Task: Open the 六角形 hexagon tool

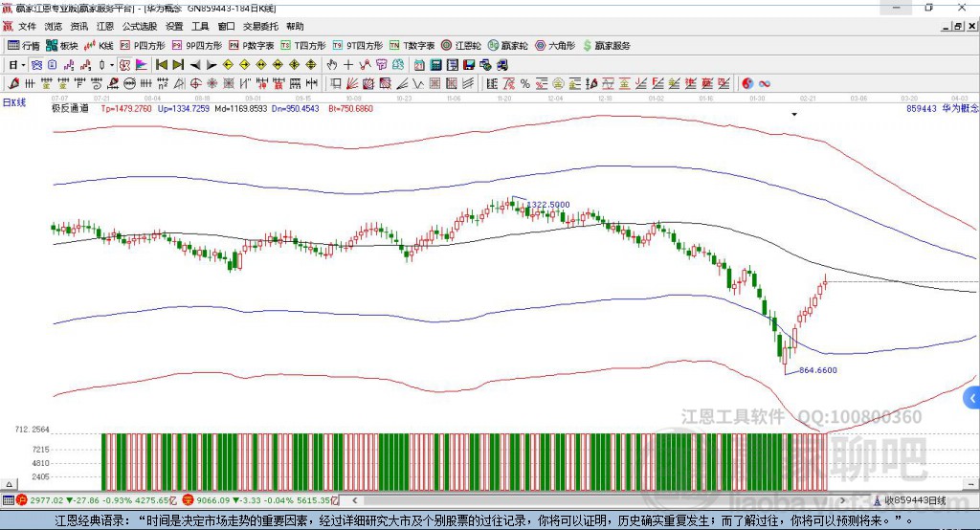Action: [555, 46]
